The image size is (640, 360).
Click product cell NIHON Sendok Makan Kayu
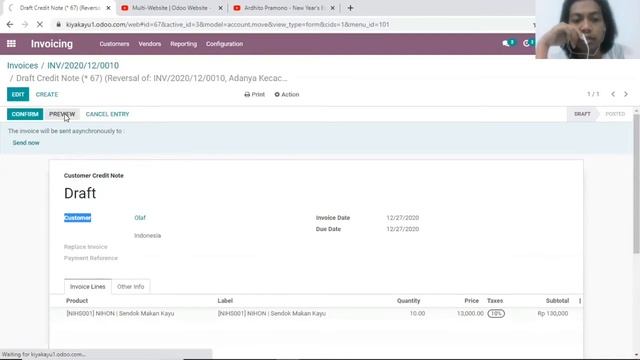[x=120, y=313]
